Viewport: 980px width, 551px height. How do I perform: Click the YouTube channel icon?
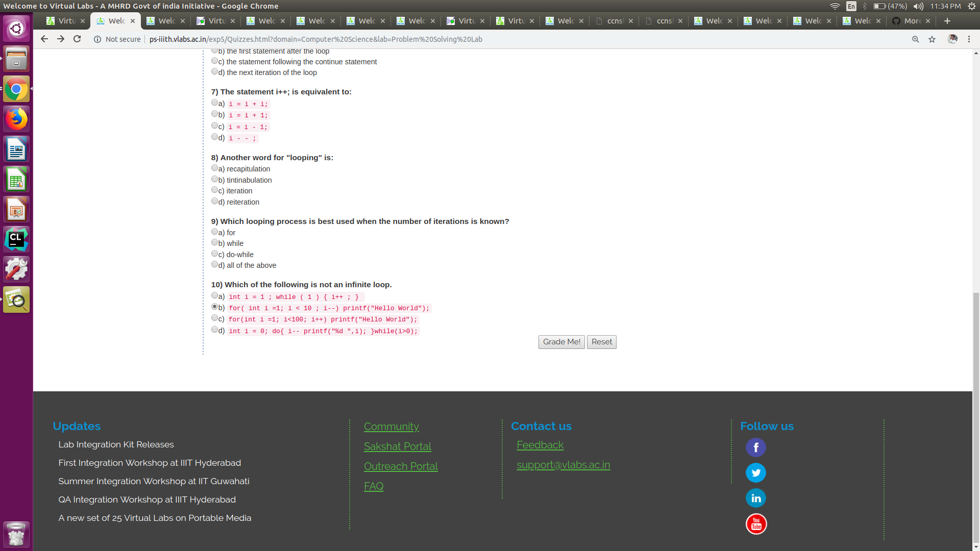coord(756,523)
